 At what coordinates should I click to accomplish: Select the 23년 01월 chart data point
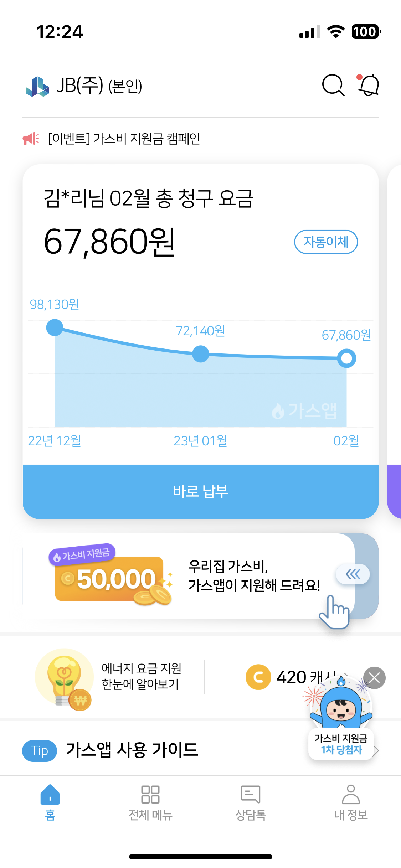click(201, 354)
